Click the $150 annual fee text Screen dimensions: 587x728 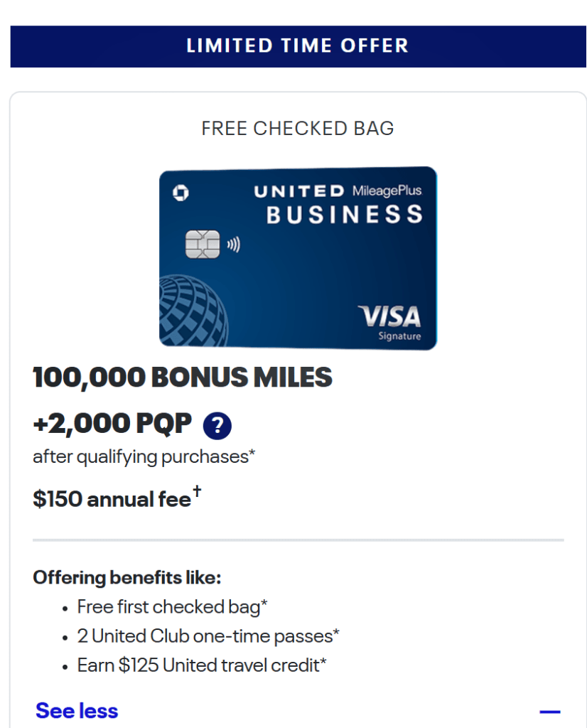click(x=112, y=499)
